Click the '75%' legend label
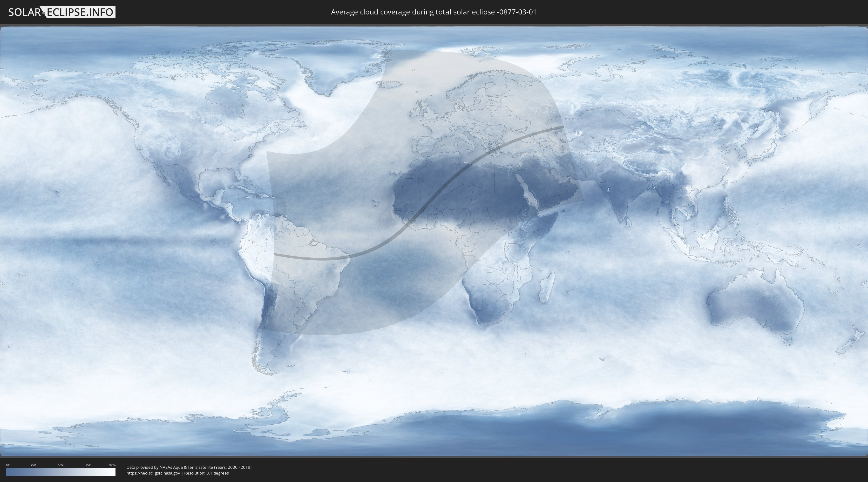The width and height of the screenshot is (868, 482). (x=88, y=465)
